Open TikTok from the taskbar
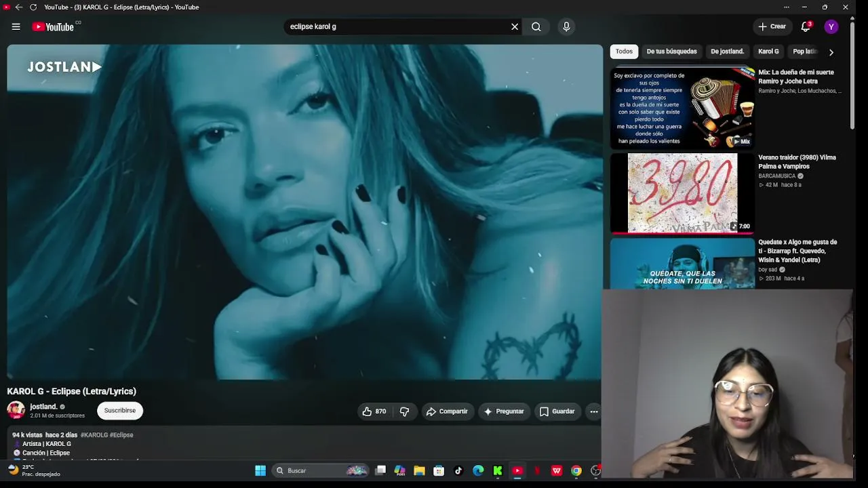868x488 pixels. [458, 470]
